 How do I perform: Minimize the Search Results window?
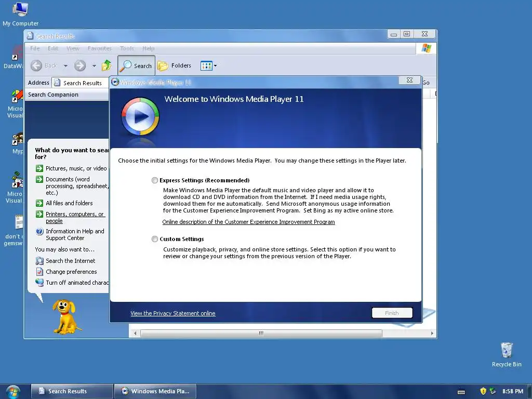click(x=394, y=34)
